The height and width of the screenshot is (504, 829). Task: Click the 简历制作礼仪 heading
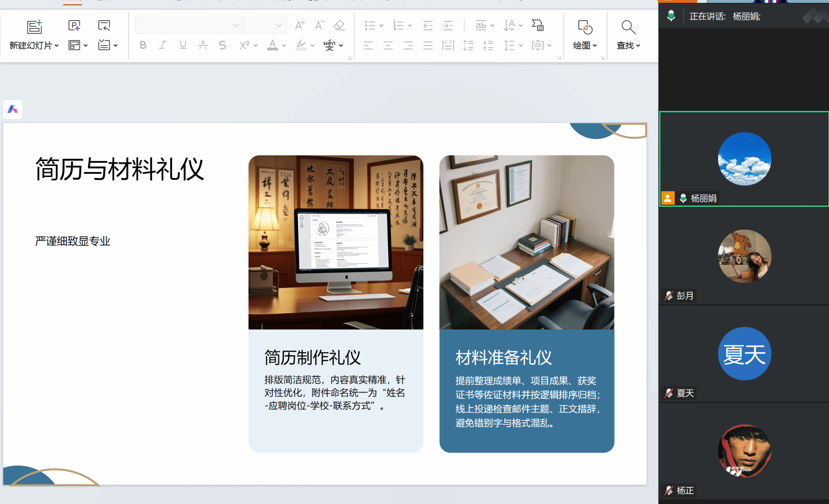pos(312,357)
